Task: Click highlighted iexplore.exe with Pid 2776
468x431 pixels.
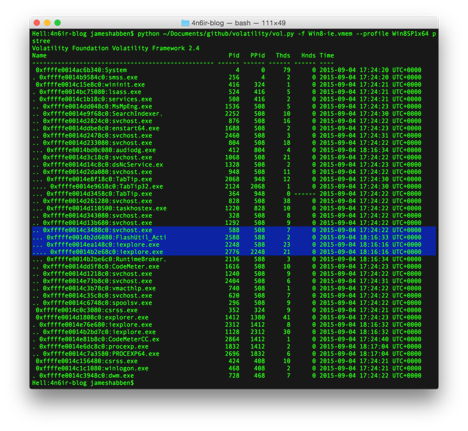Action: (x=234, y=252)
